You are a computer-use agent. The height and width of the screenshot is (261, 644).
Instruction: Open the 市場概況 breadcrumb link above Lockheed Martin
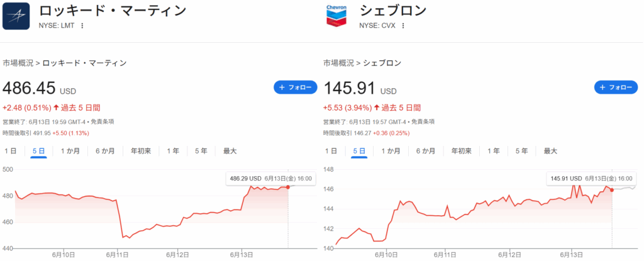point(18,63)
